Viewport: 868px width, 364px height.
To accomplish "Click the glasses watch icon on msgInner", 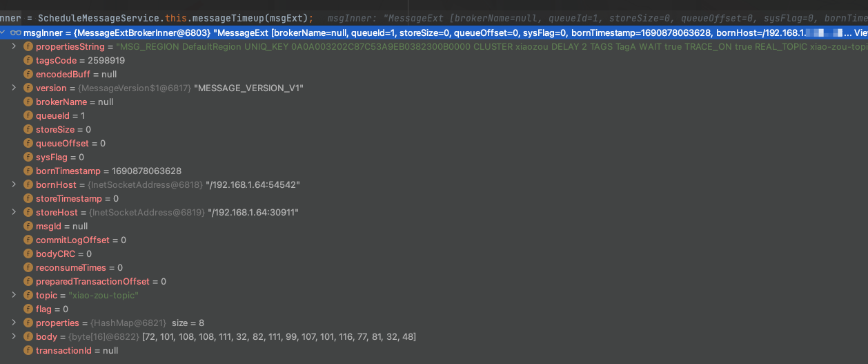I will [x=15, y=32].
